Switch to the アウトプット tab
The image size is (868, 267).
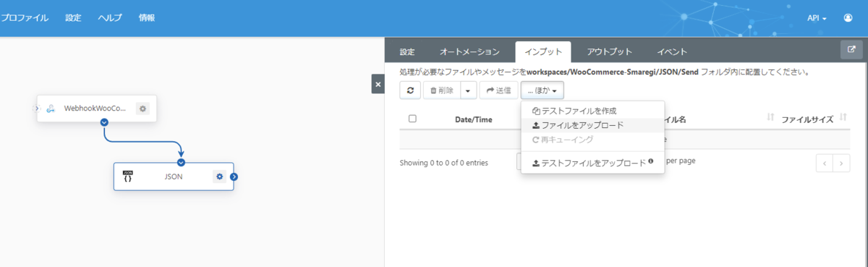(610, 51)
